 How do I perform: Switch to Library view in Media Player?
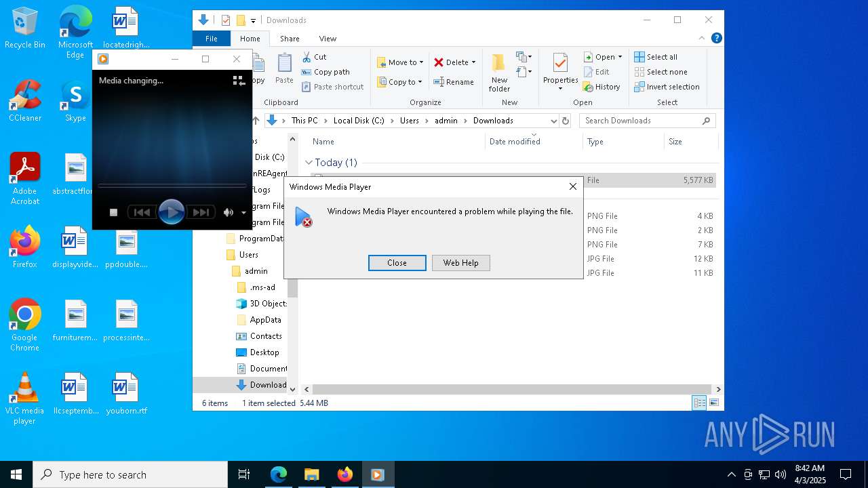[x=239, y=81]
